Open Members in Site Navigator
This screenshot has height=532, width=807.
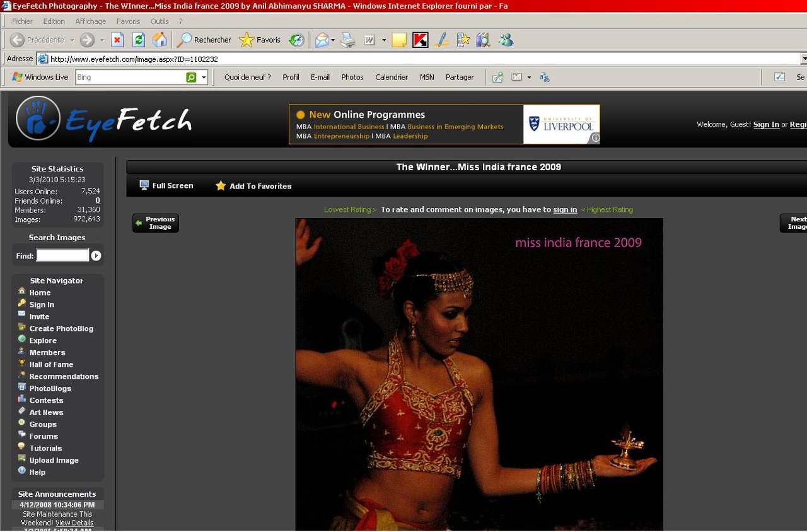(x=47, y=352)
